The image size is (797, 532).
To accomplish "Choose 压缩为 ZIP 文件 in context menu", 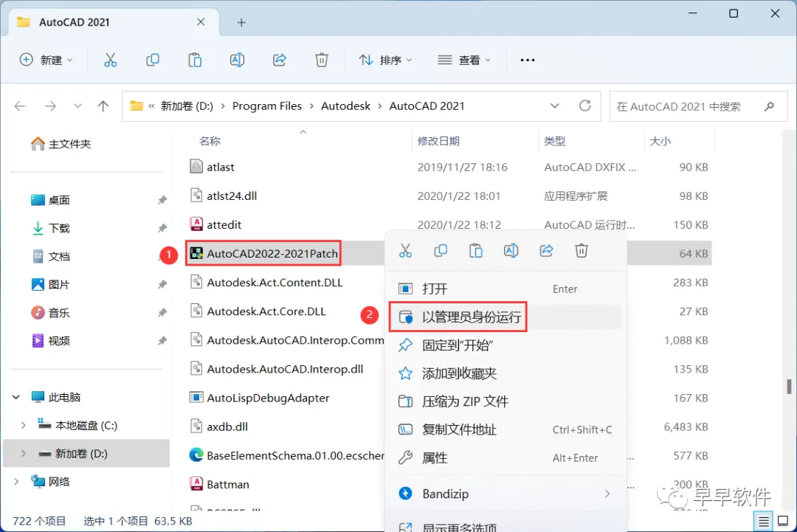I will pos(506,401).
